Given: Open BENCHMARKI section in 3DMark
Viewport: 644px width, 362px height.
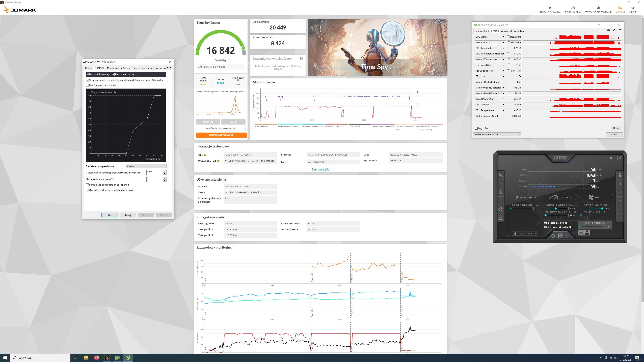Looking at the screenshot, I should tap(573, 10).
